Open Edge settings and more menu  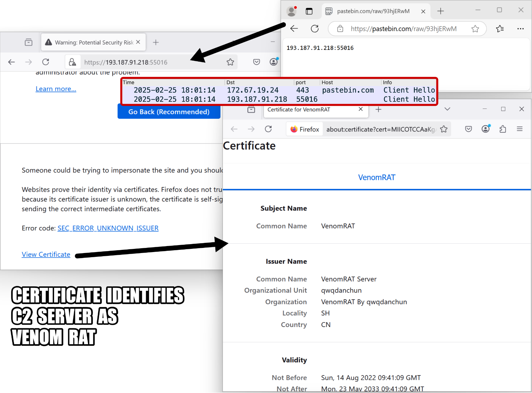[520, 29]
